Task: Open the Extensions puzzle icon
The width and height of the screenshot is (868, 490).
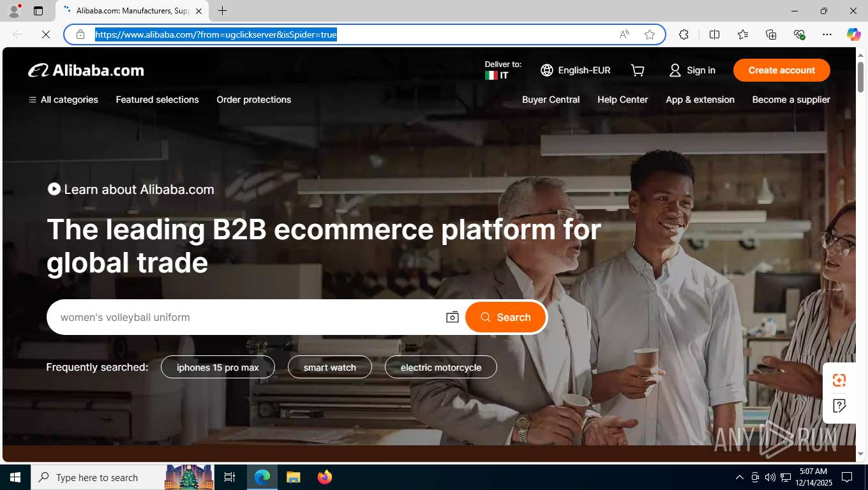Action: point(684,34)
